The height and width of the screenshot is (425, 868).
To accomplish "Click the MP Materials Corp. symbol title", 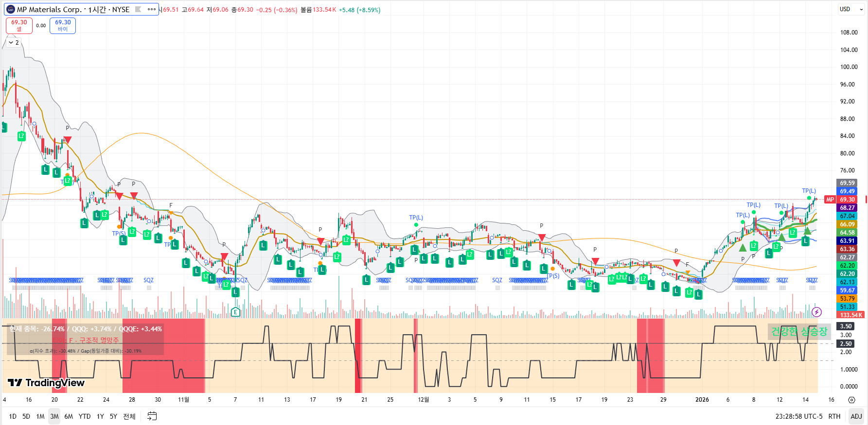I will tap(50, 9).
